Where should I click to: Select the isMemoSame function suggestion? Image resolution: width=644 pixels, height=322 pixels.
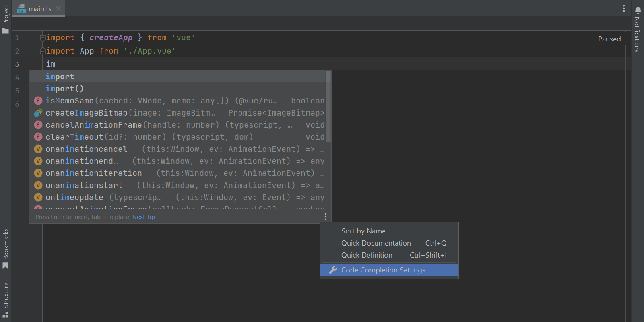coord(69,101)
